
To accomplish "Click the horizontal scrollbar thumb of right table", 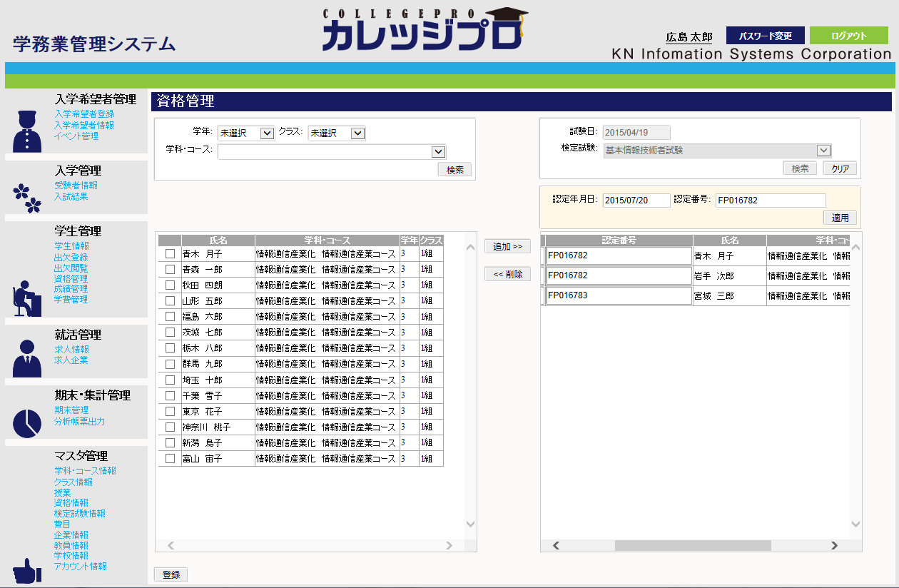I will coord(693,545).
